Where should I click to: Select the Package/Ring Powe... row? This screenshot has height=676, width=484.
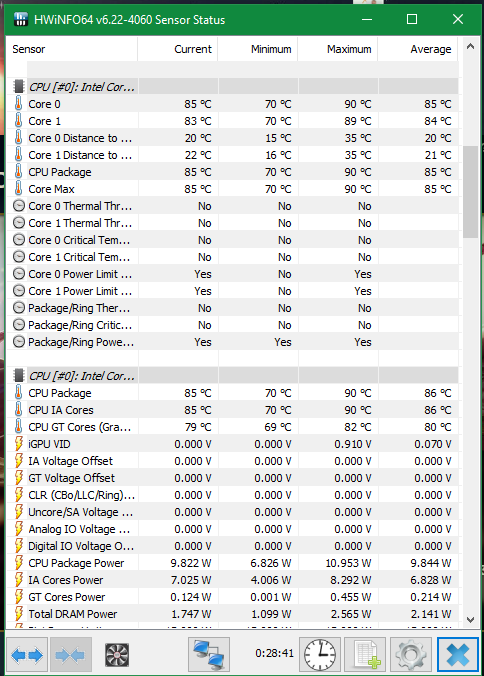(x=233, y=341)
